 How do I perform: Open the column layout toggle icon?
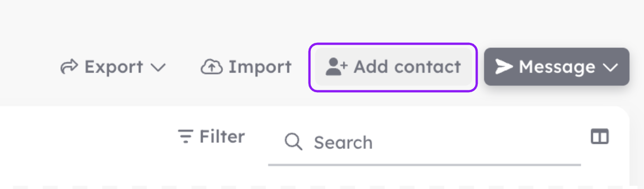[x=600, y=136]
